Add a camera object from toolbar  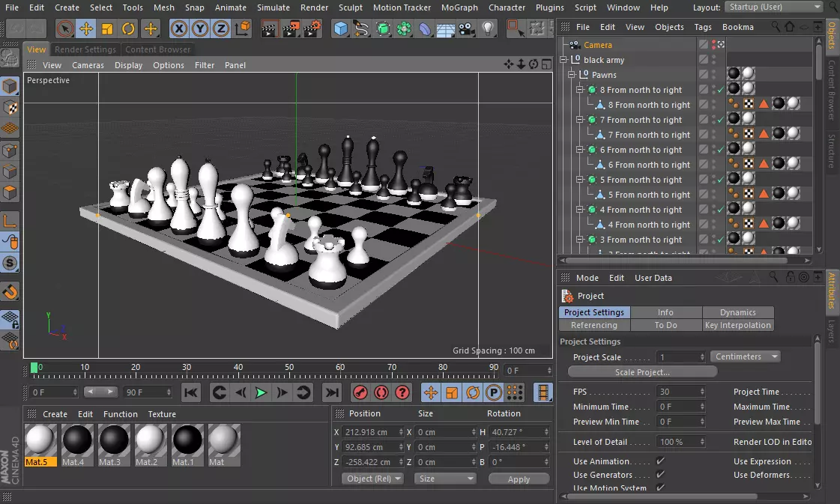click(467, 28)
